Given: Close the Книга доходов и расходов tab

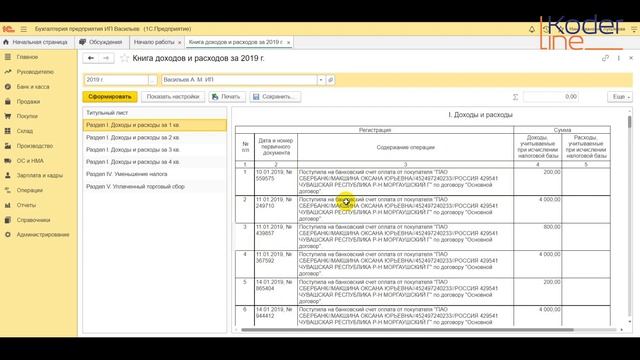Looking at the screenshot, I should (289, 42).
